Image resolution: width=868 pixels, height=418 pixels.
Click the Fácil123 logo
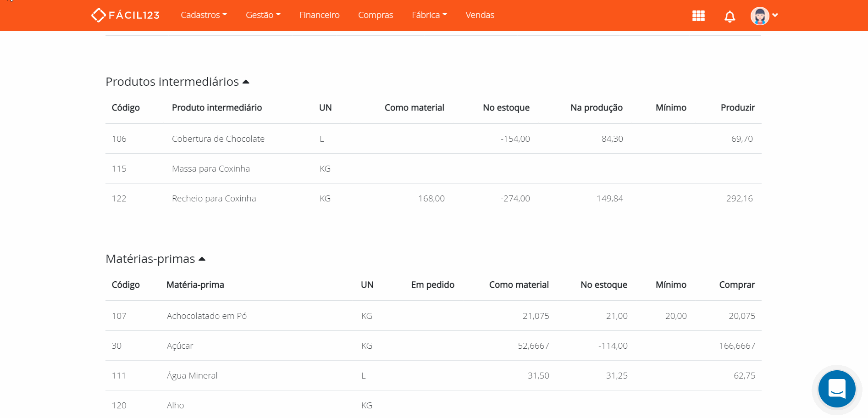tap(125, 15)
